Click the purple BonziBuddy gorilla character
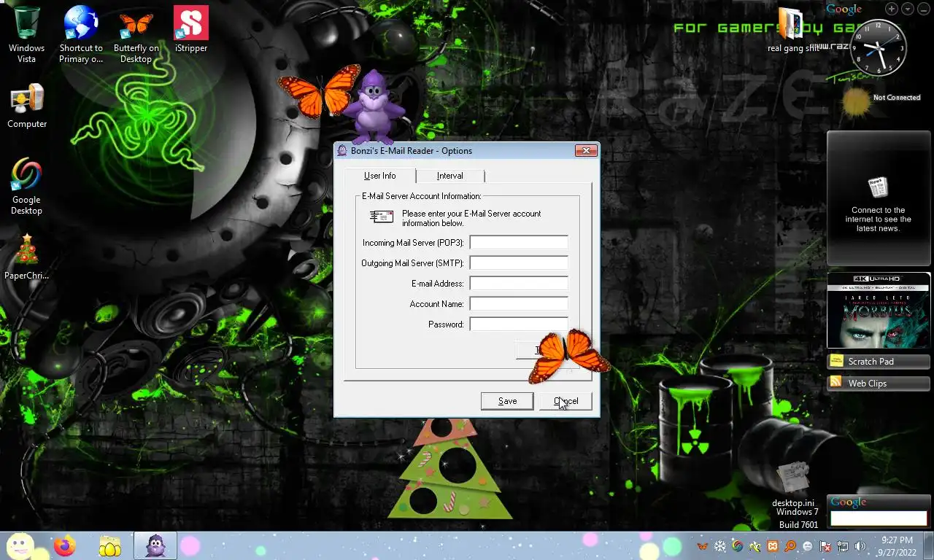Image resolution: width=934 pixels, height=560 pixels. tap(374, 107)
